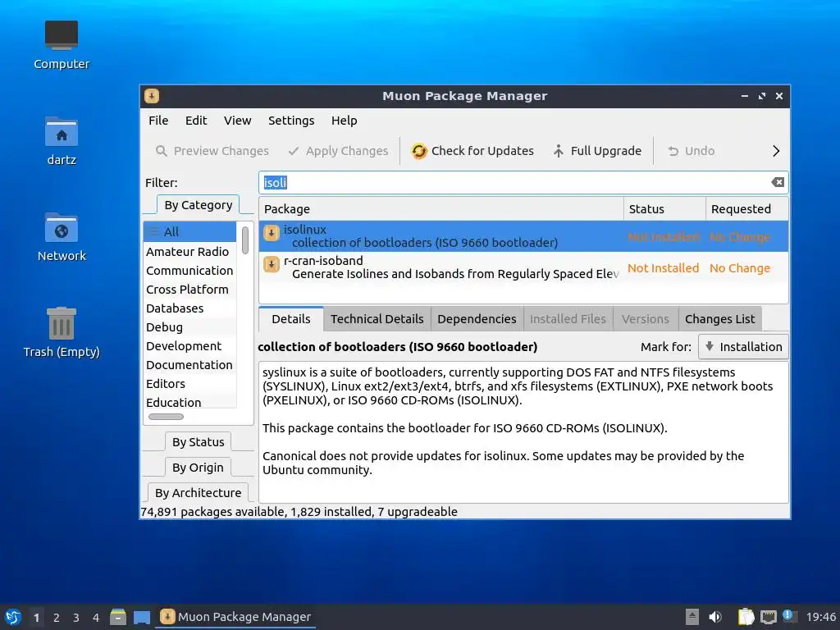Select the All category
The height and width of the screenshot is (630, 840).
click(x=189, y=232)
